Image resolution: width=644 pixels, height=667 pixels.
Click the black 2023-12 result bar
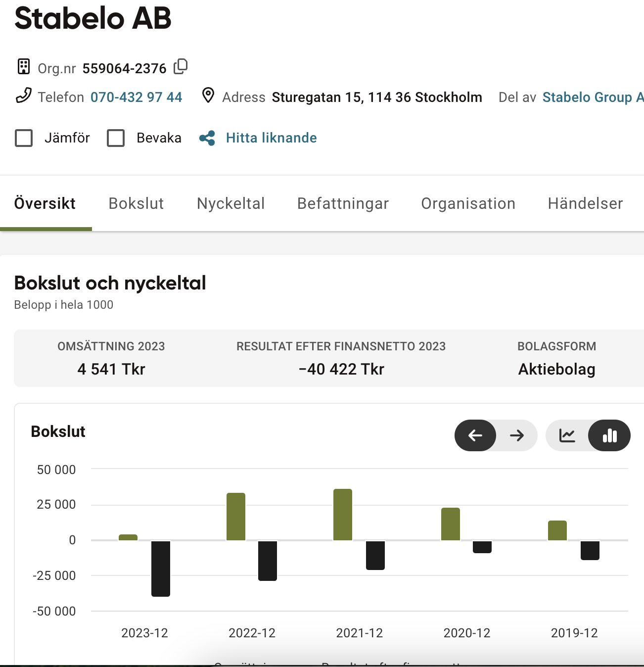coord(161,568)
